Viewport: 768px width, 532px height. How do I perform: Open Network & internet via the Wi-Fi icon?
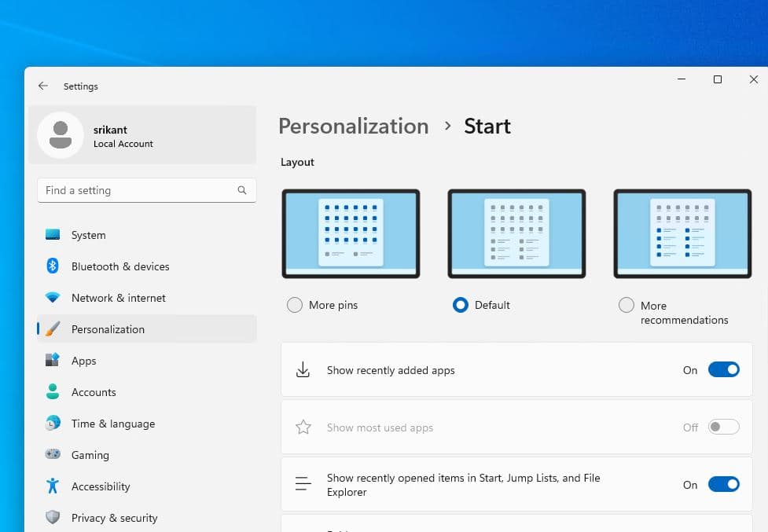click(53, 298)
